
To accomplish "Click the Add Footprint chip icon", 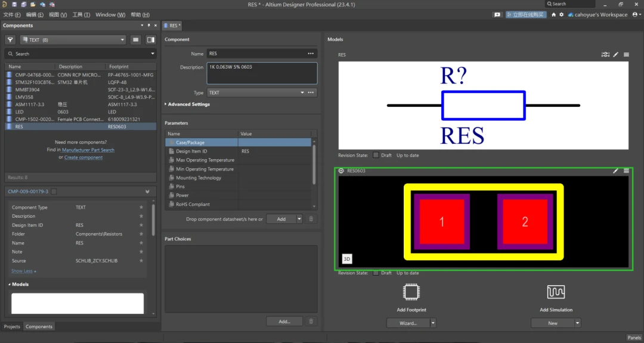I will (x=411, y=292).
